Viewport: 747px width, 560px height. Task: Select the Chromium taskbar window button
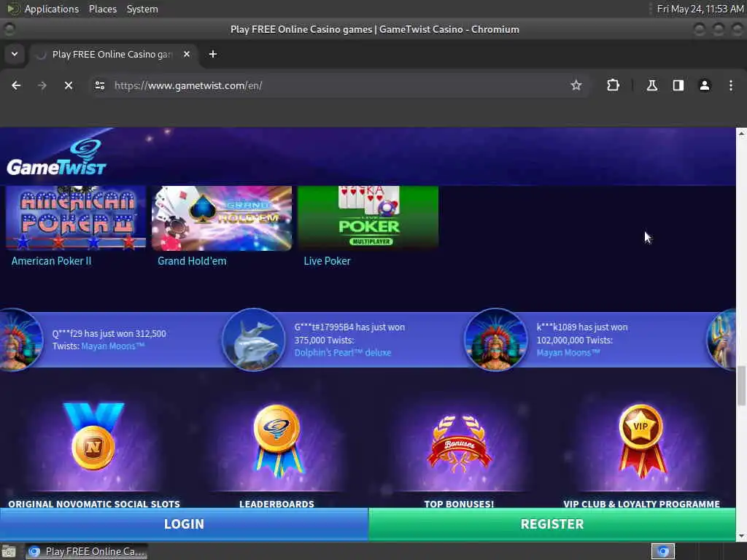tap(86, 551)
